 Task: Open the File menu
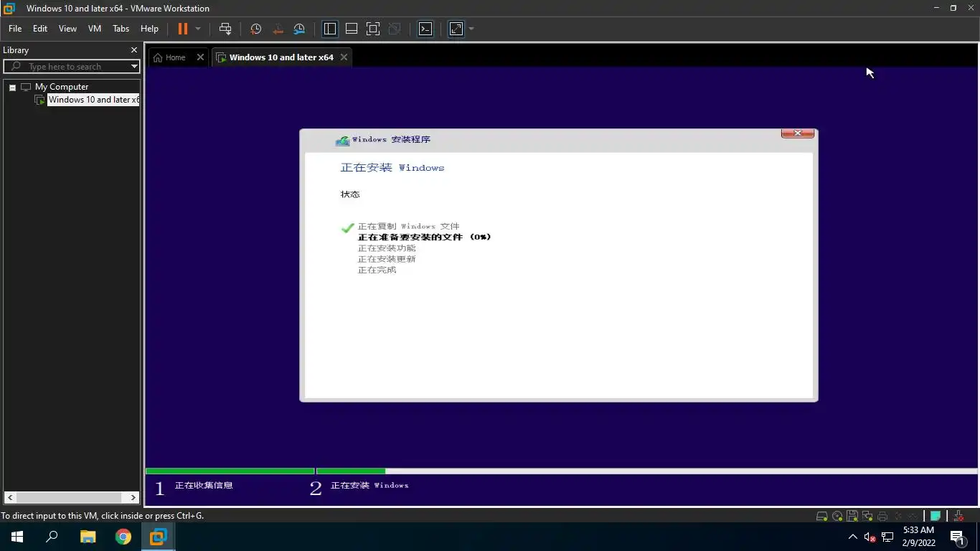pyautogui.click(x=15, y=29)
